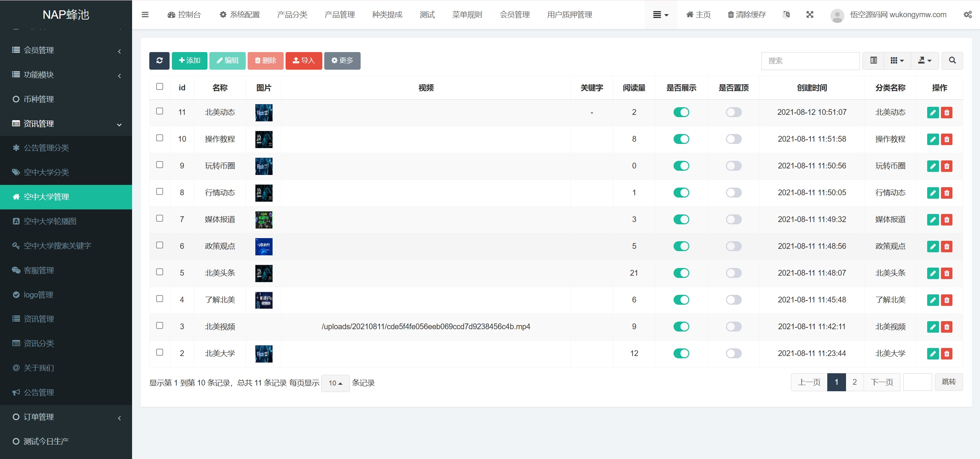Image resolution: width=980 pixels, height=459 pixels.
Task: Toggle table card view icon
Action: (x=874, y=60)
